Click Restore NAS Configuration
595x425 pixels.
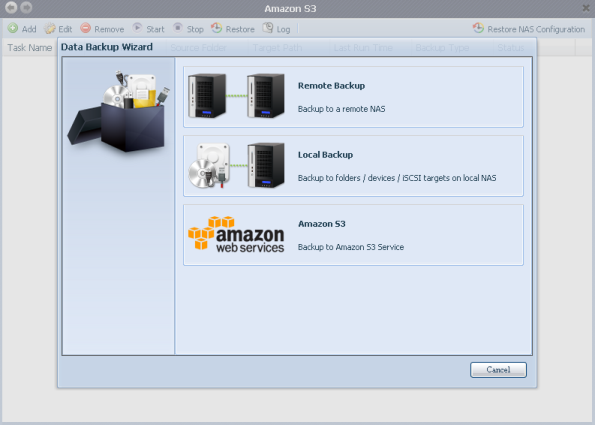pos(529,29)
